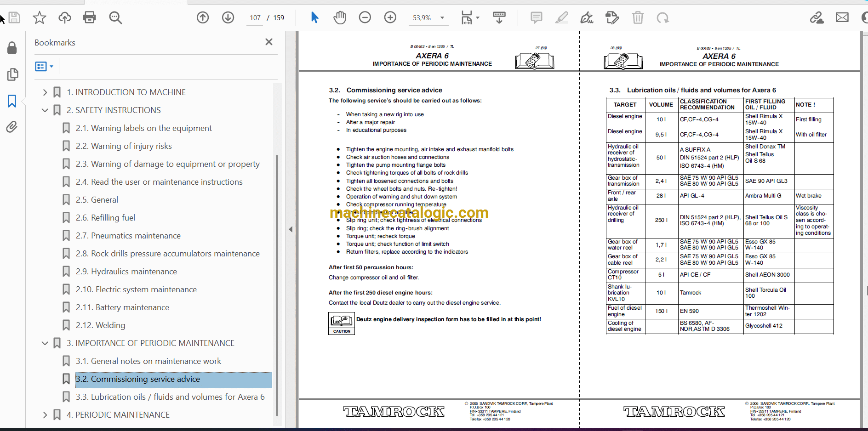Activate the selection arrow tool
This screenshot has height=431, width=868.
[314, 18]
